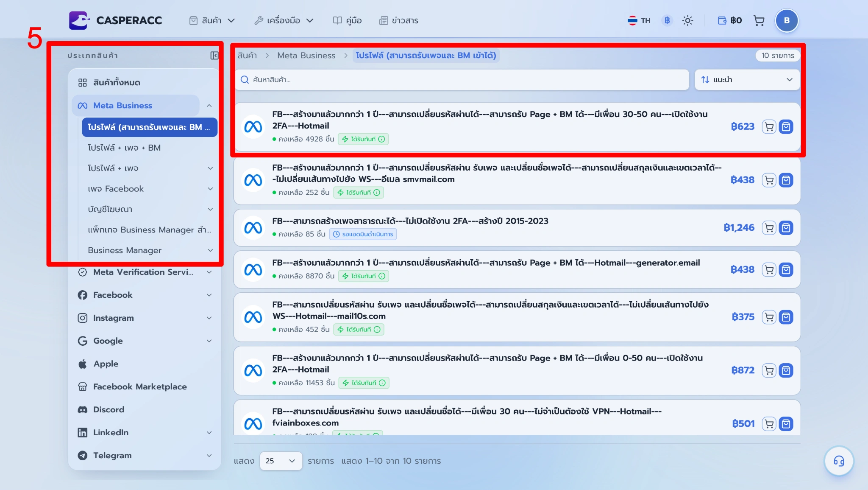Open the คู่มือ guide page
This screenshot has width=868, height=490.
[347, 20]
